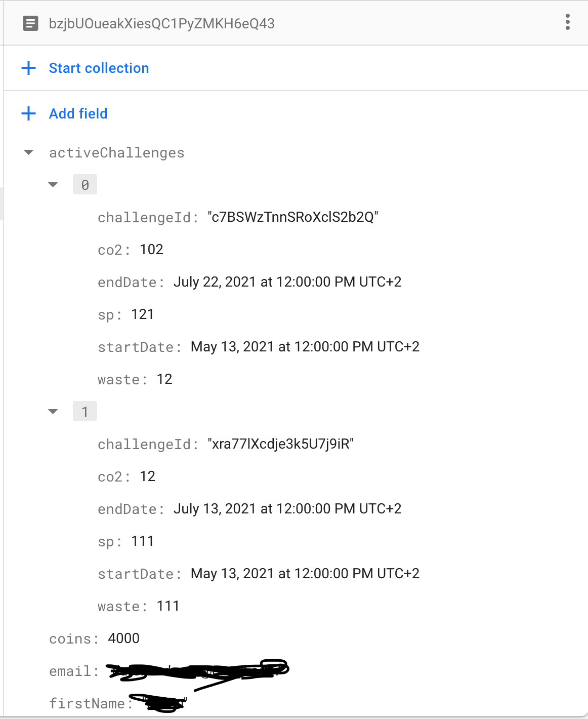Click the Add field link
Image resolution: width=588 pixels, height=719 pixels.
(x=78, y=114)
